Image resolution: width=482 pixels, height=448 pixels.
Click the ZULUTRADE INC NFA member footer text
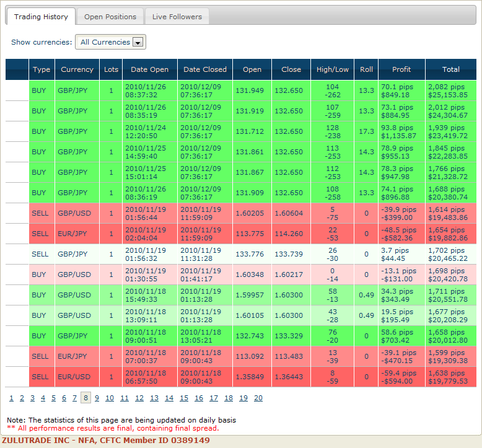pos(106,441)
